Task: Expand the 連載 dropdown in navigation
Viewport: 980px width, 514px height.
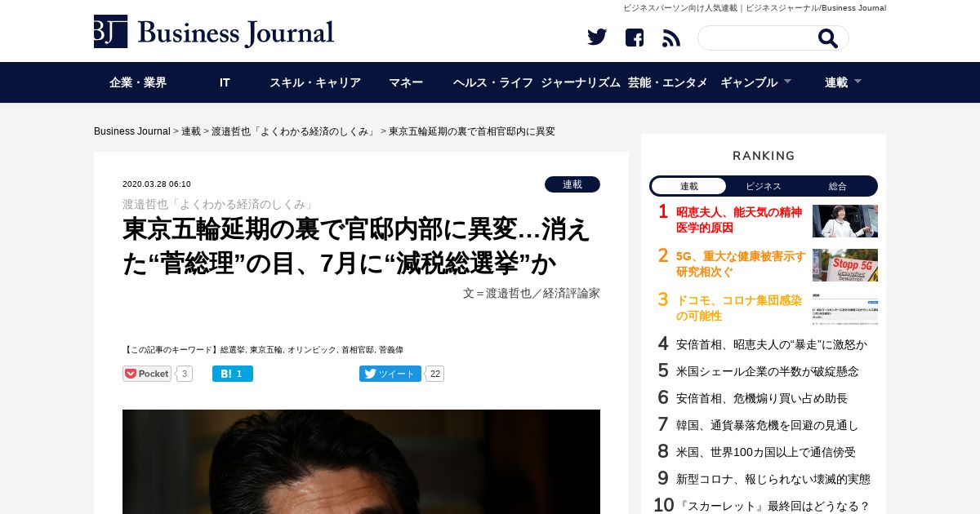Action: click(843, 82)
